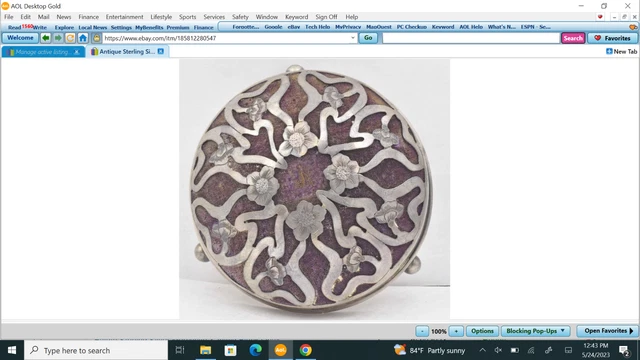This screenshot has height=360, width=640.
Task: Open Windows Start menu
Action: click(x=12, y=350)
